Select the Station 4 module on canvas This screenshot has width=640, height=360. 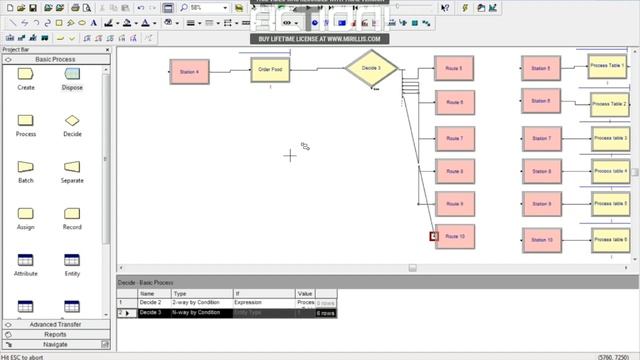pyautogui.click(x=189, y=72)
